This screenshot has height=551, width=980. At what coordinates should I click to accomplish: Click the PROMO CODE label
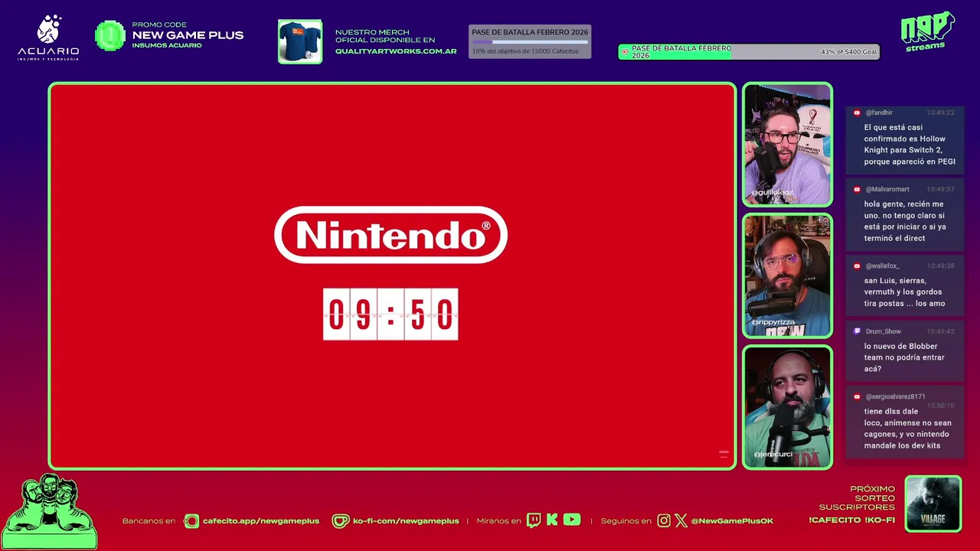[x=159, y=24]
